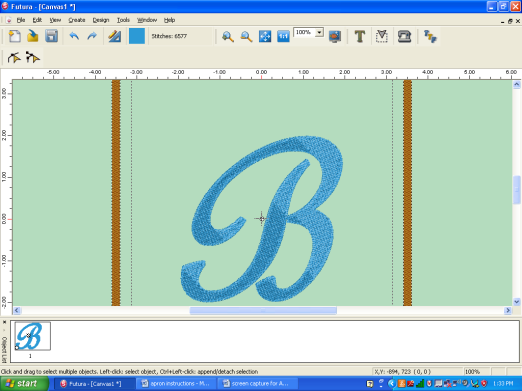Zoom in with magnifier plus icon

click(x=228, y=36)
